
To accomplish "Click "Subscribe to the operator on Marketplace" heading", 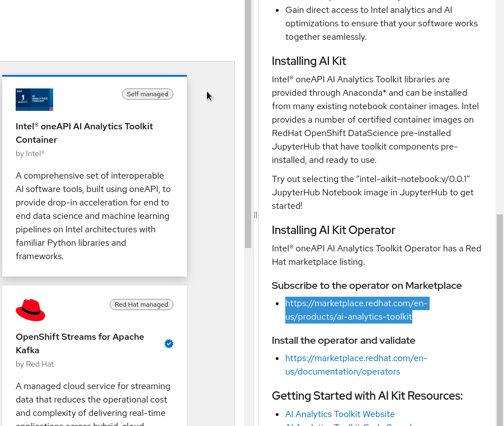I will pos(366,285).
